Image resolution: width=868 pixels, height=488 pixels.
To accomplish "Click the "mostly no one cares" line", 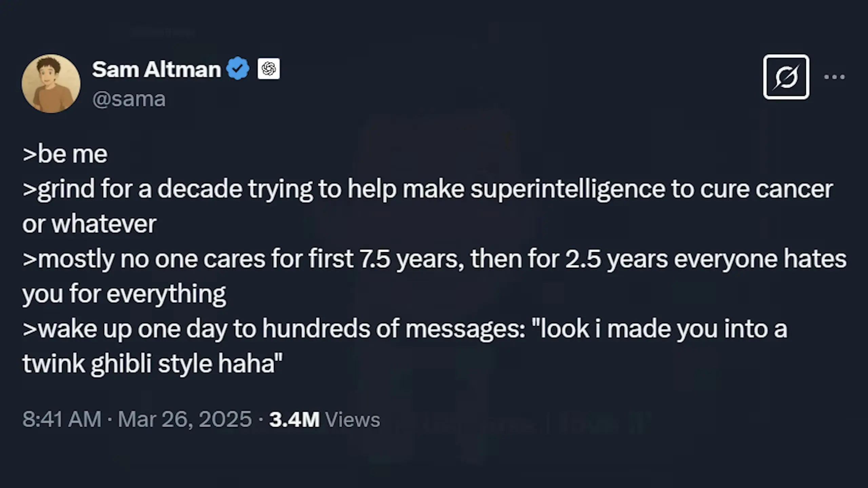I will click(434, 259).
